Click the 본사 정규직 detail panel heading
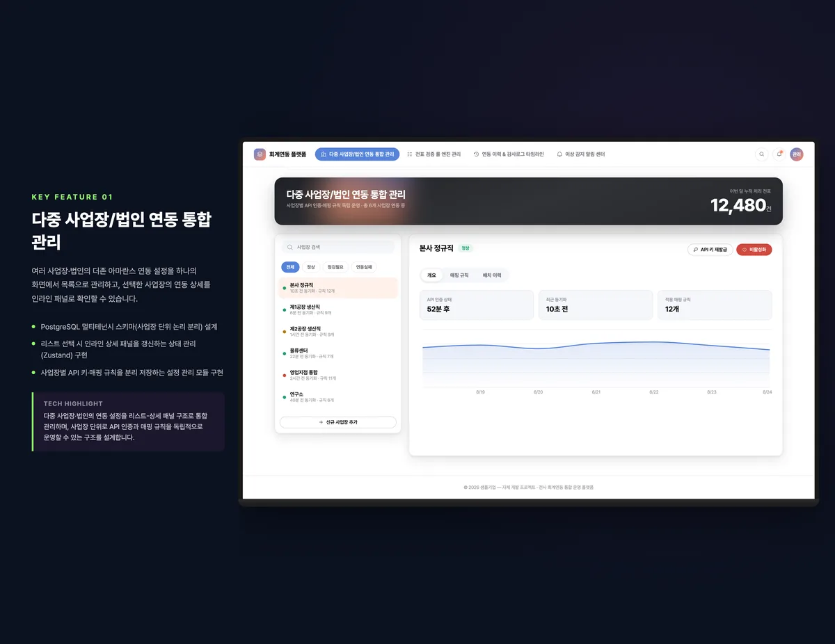Viewport: 835px width, 644px height. (436, 248)
